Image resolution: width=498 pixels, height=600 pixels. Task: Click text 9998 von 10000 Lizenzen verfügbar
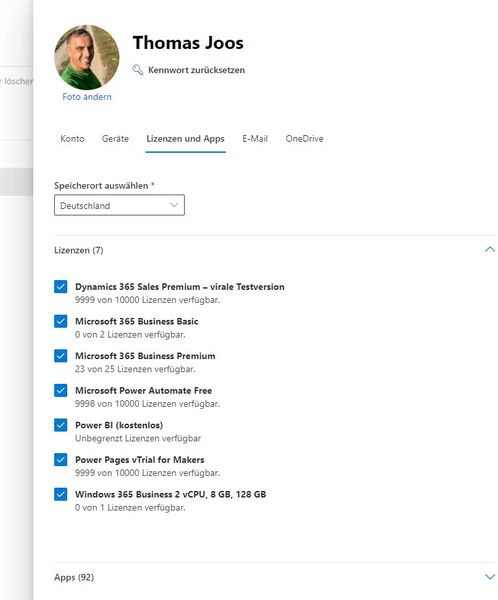point(148,404)
